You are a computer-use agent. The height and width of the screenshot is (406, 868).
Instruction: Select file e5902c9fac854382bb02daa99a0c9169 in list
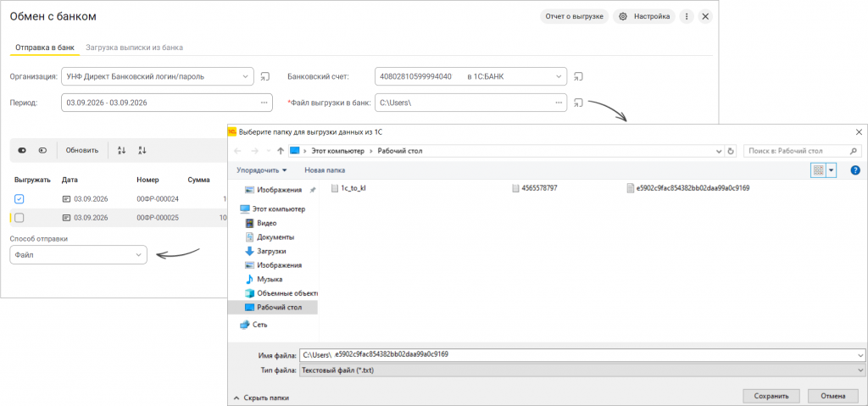pos(688,188)
